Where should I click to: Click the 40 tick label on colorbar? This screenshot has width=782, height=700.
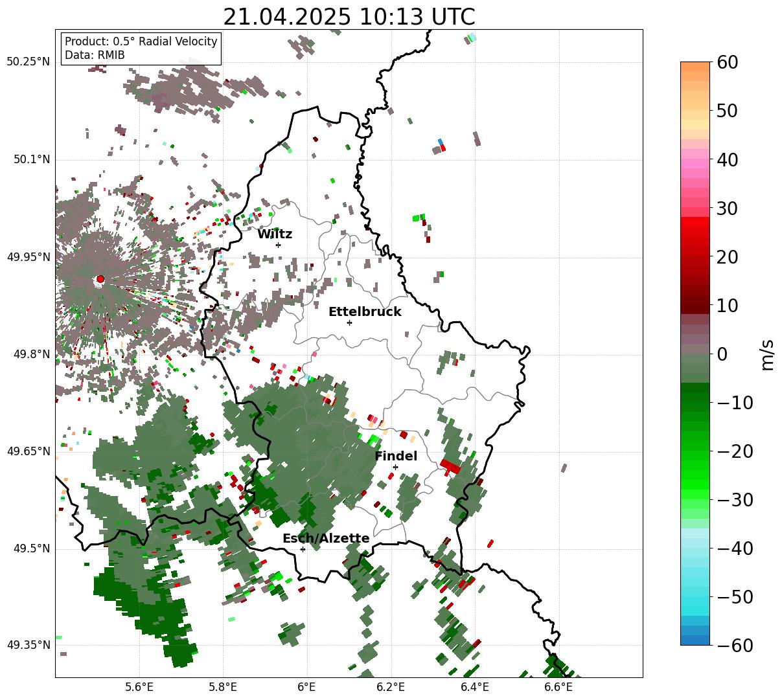pos(729,159)
